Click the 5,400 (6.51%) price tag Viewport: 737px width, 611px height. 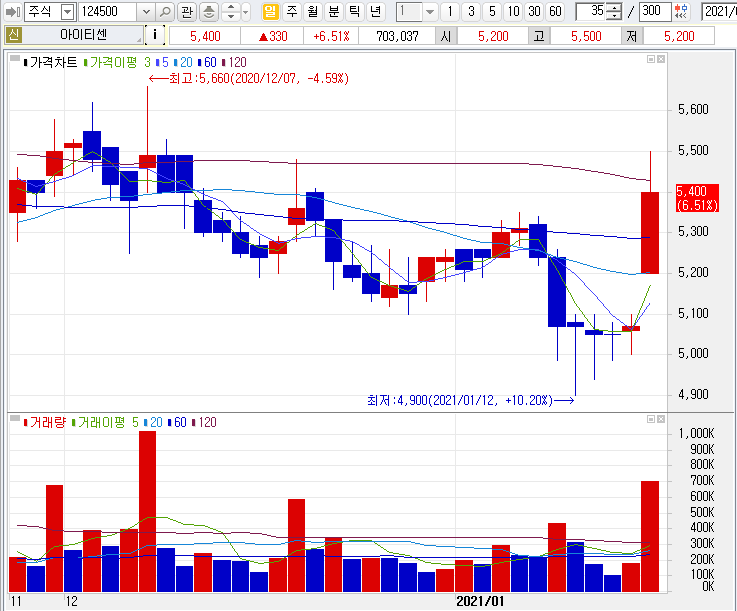[697, 198]
